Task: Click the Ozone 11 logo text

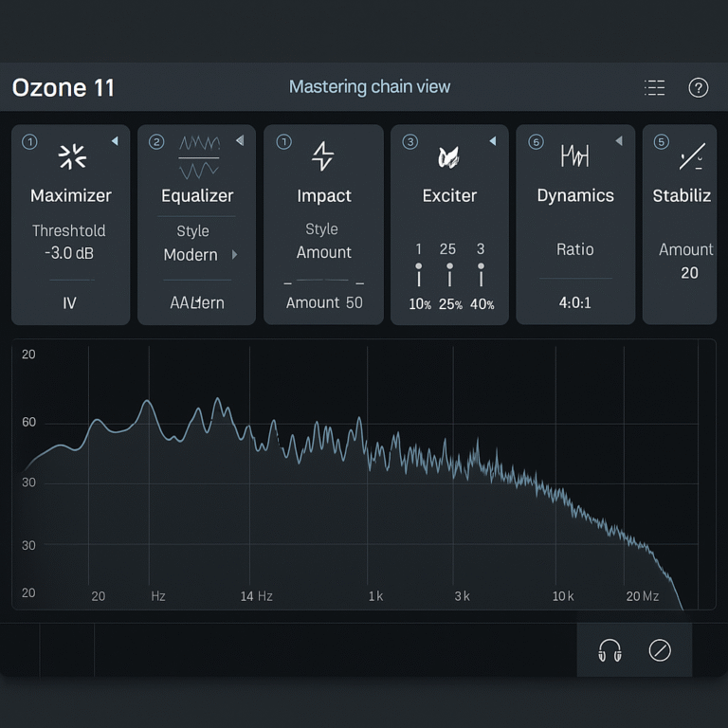Action: tap(64, 88)
